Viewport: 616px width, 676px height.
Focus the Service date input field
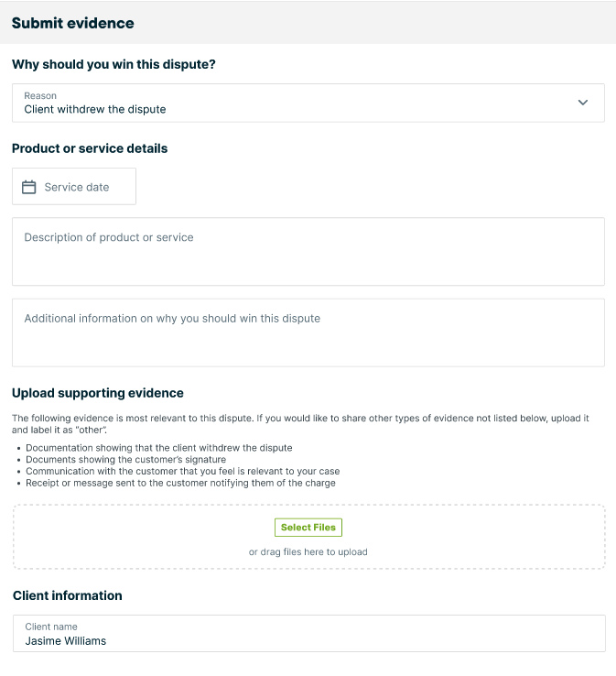[74, 186]
